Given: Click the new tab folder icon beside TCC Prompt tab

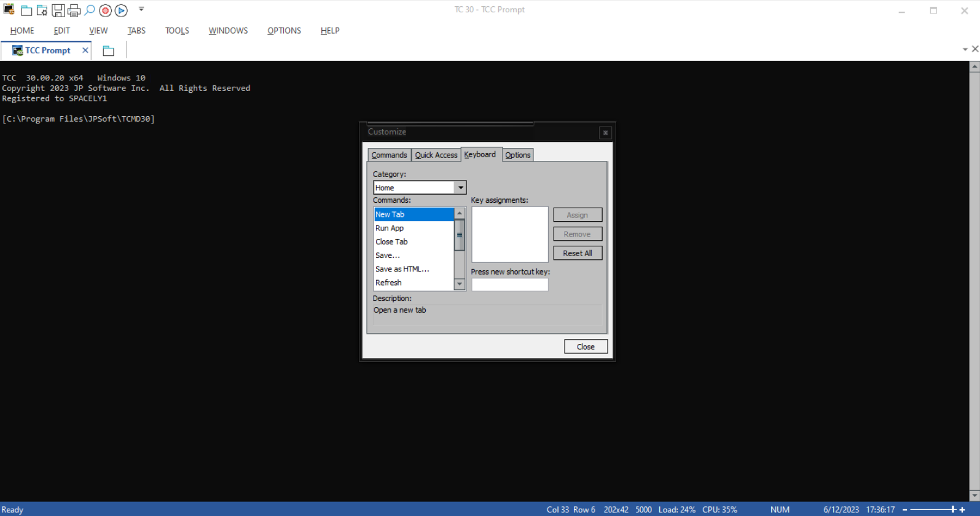Looking at the screenshot, I should 109,51.
